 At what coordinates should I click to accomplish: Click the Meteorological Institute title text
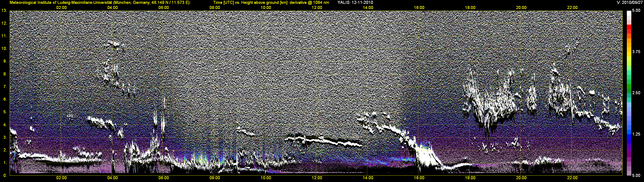(100, 3)
